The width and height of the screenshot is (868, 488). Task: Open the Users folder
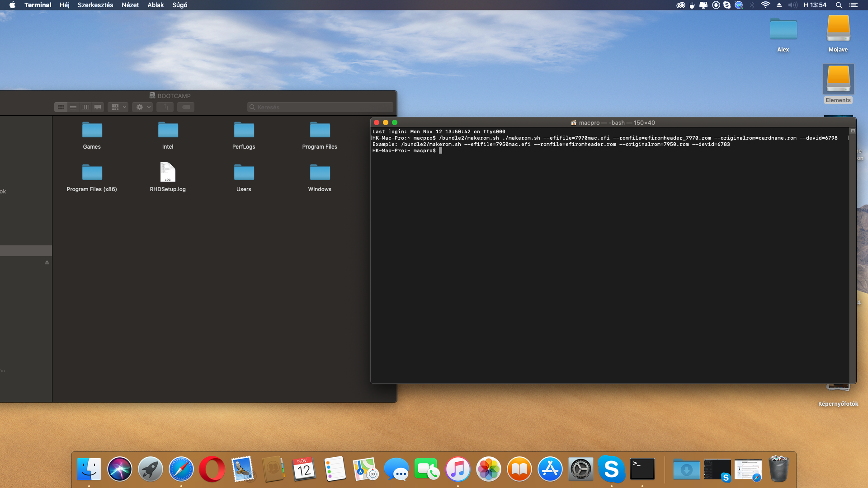coord(244,173)
